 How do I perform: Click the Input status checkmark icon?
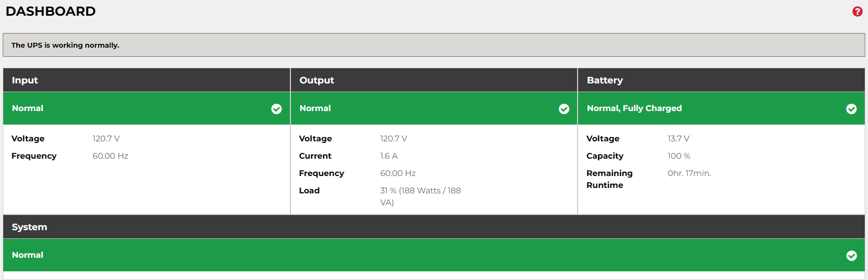[276, 109]
